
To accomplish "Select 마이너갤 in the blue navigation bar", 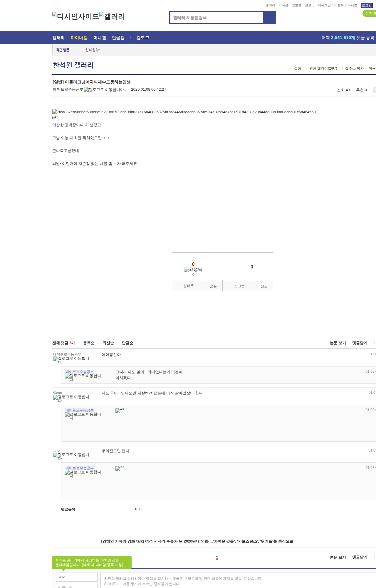I will point(79,38).
